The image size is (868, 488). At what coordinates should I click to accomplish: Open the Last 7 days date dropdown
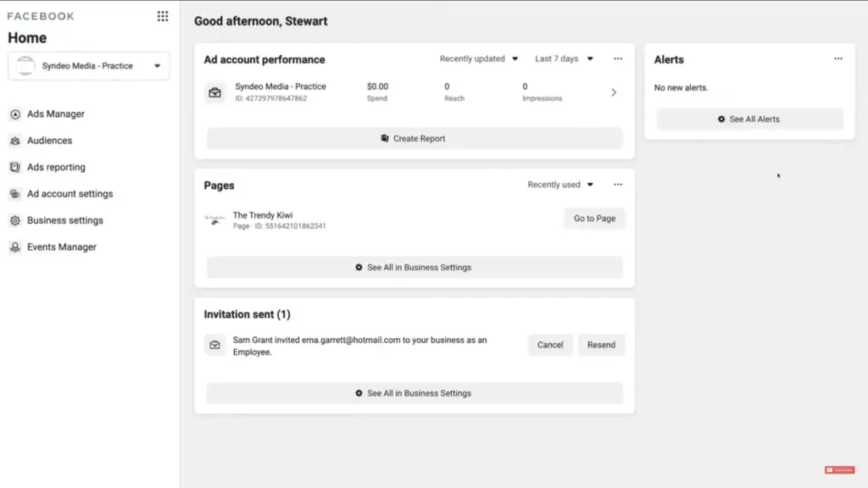point(564,58)
